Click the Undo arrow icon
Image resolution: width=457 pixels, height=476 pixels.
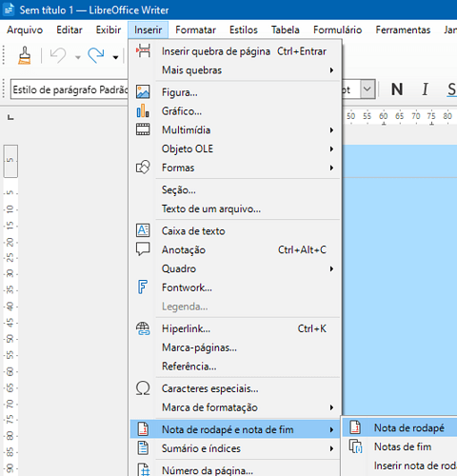pyautogui.click(x=58, y=55)
